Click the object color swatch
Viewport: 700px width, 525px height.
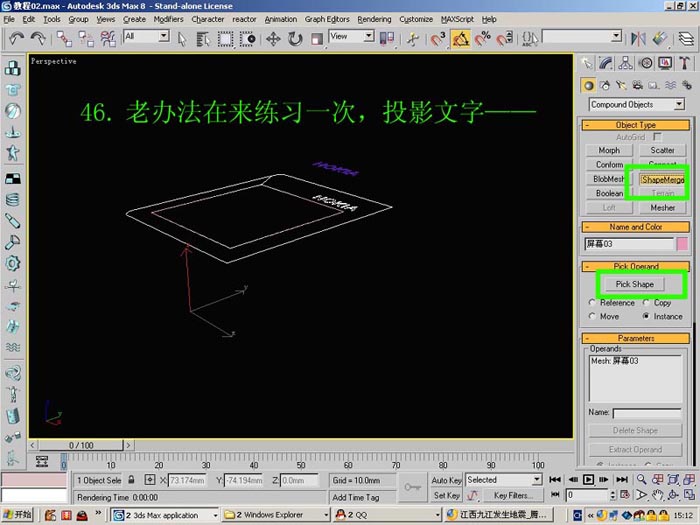682,244
